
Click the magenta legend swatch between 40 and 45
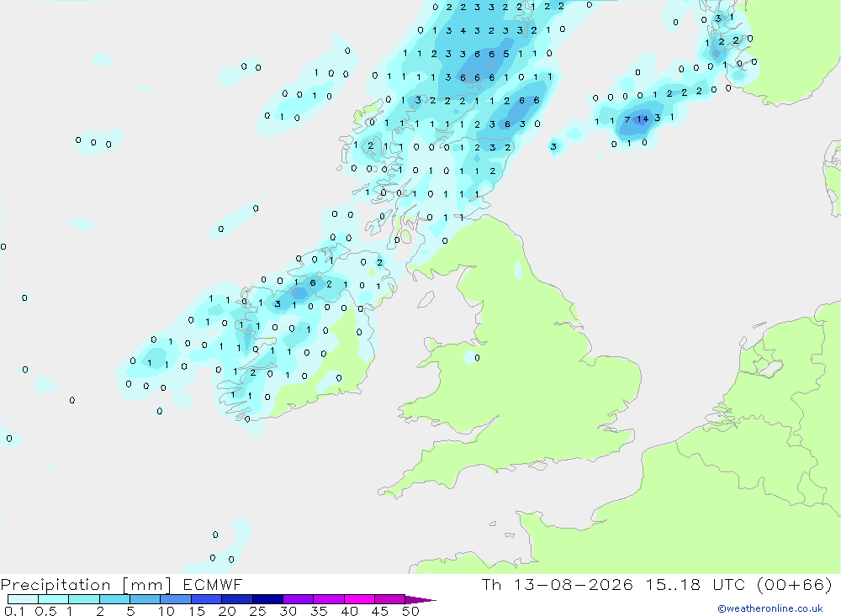pos(359,599)
